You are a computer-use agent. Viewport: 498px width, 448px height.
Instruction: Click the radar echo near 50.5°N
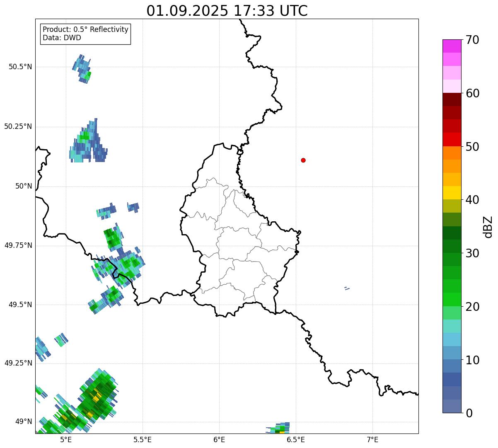point(82,69)
